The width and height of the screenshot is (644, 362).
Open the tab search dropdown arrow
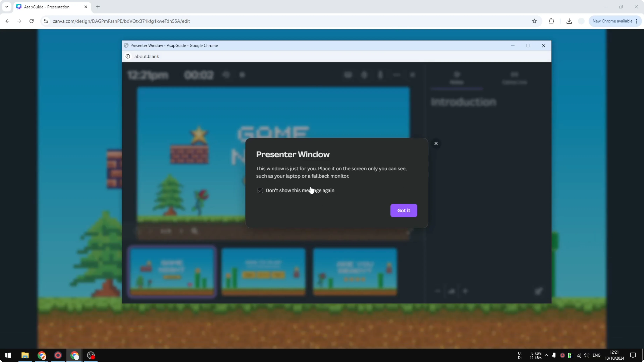click(x=7, y=7)
